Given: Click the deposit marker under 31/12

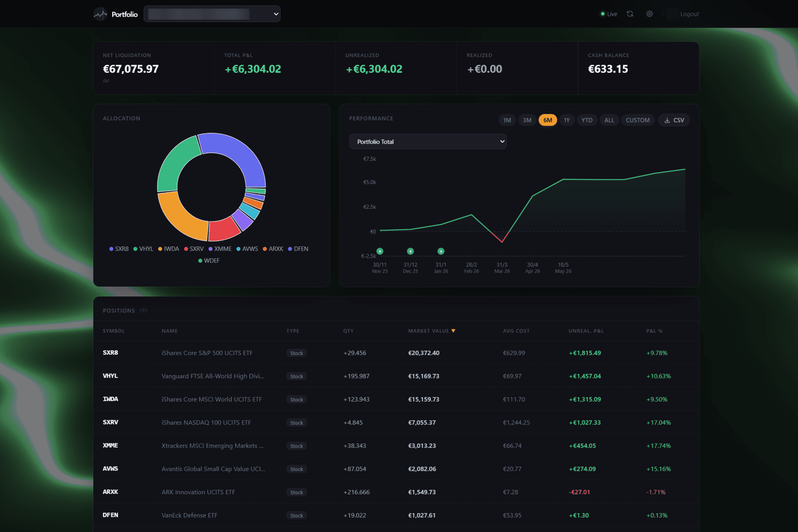Looking at the screenshot, I should pyautogui.click(x=410, y=251).
